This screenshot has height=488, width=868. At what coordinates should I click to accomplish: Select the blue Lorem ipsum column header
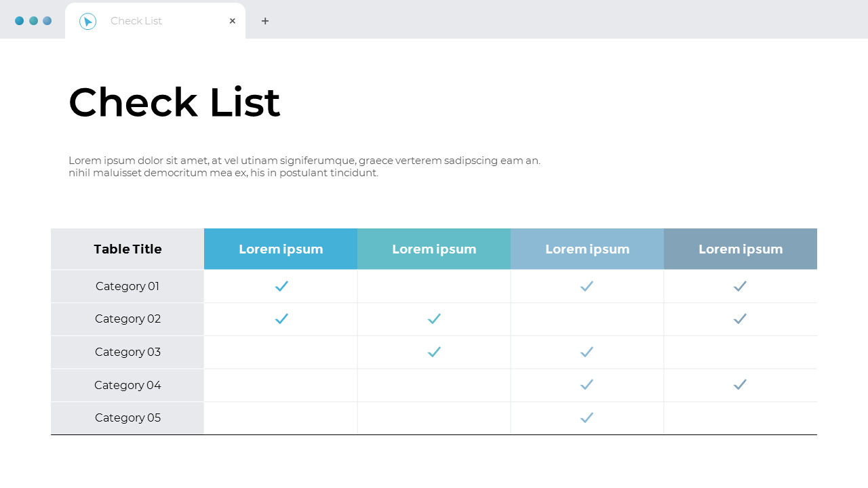281,249
